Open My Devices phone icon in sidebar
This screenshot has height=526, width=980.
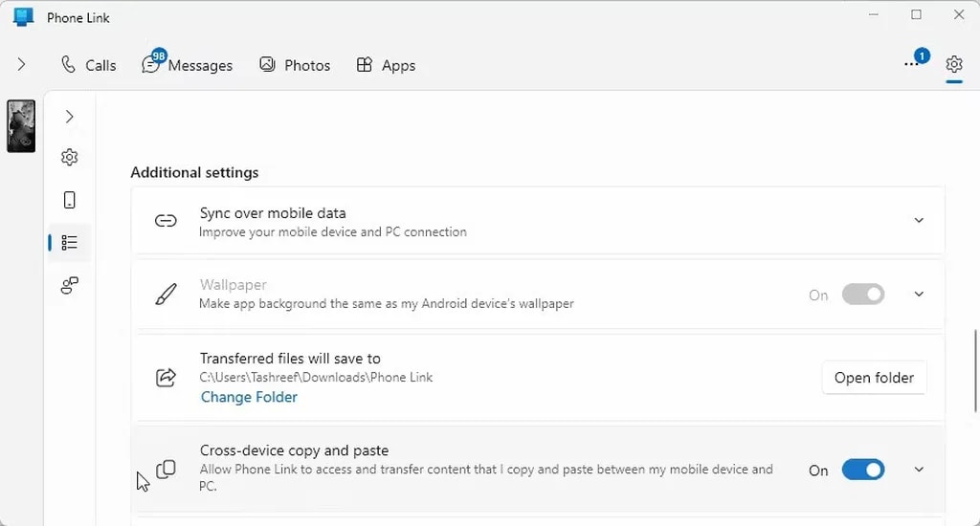coord(69,200)
